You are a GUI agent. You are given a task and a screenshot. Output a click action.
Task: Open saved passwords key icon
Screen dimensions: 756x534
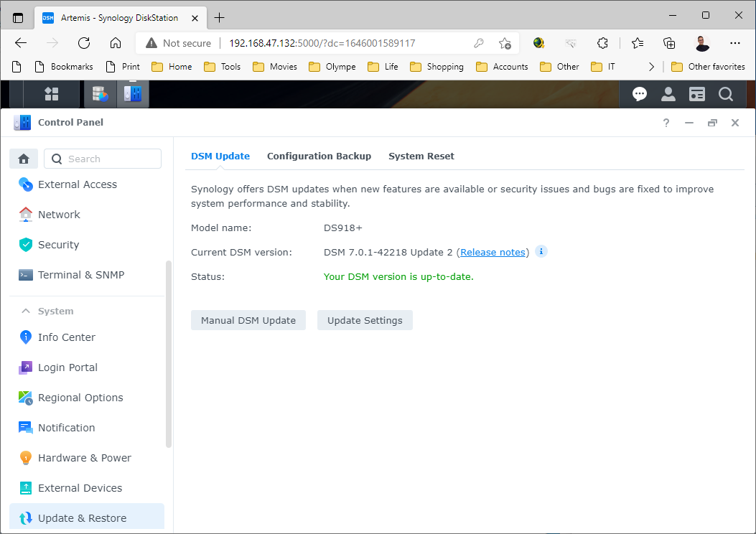click(478, 43)
